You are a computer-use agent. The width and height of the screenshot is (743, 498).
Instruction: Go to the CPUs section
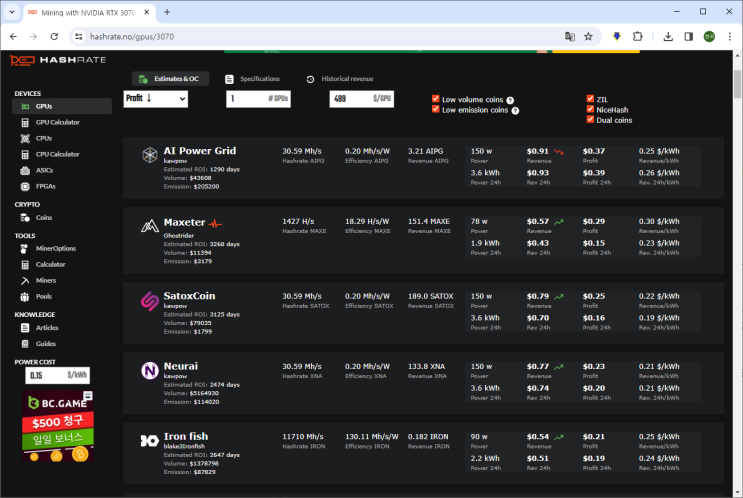click(44, 138)
